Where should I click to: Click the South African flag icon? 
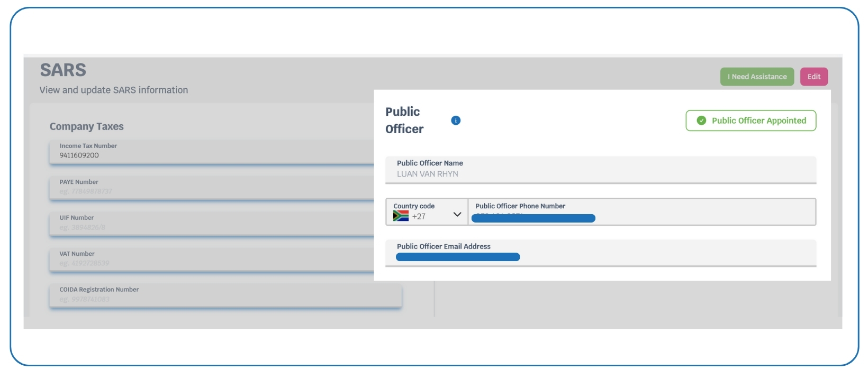pos(401,216)
